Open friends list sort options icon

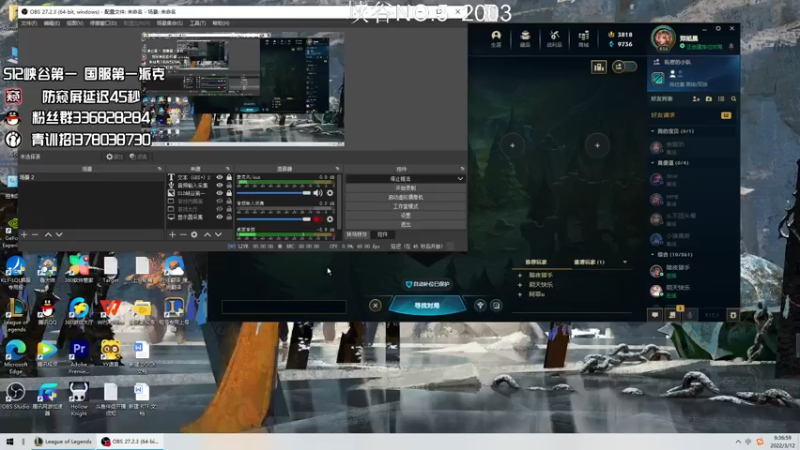click(x=721, y=99)
